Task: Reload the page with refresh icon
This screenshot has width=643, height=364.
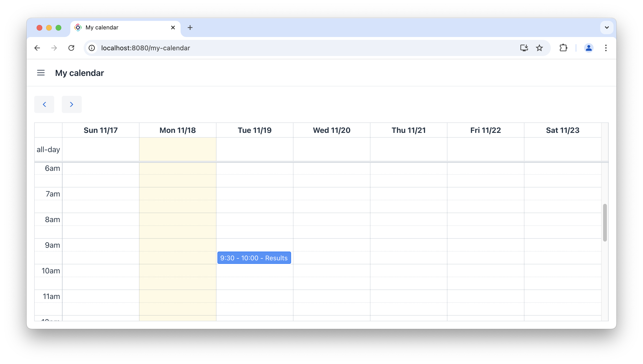Action: 71,48
